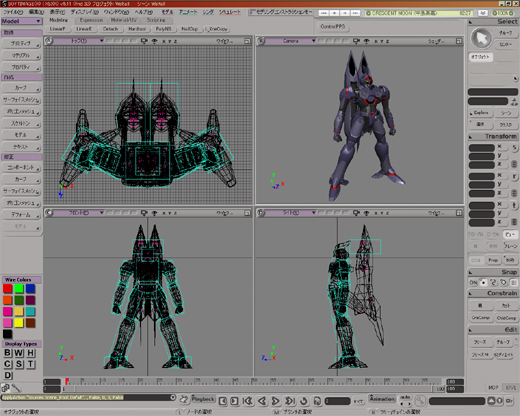The height and width of the screenshot is (416, 520).
Task: Select display type W
Action: click(19, 353)
